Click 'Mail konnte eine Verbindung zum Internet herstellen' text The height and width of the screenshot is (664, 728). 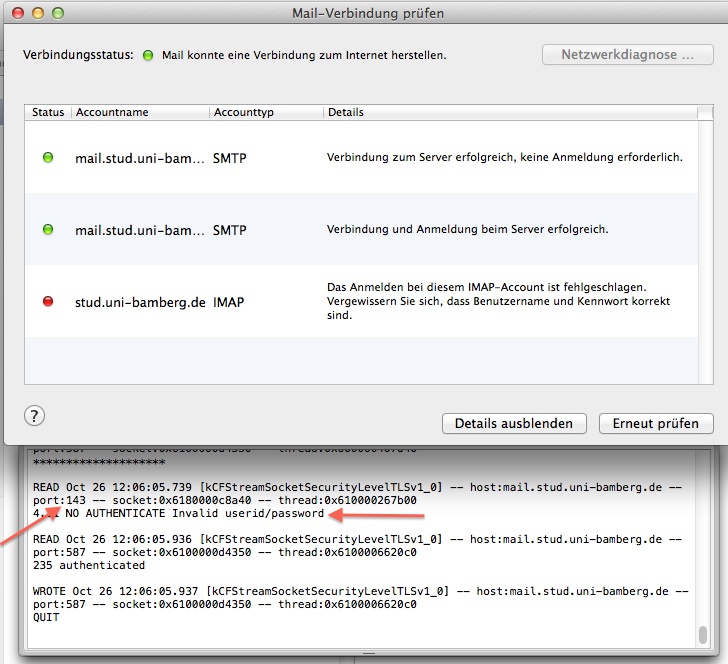(x=304, y=55)
